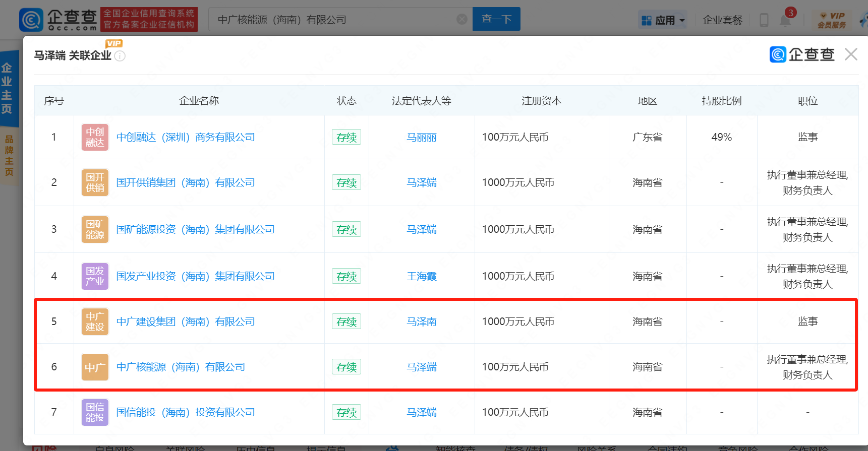Click the 中创融达 company logo icon
The height and width of the screenshot is (451, 868).
pyautogui.click(x=95, y=137)
